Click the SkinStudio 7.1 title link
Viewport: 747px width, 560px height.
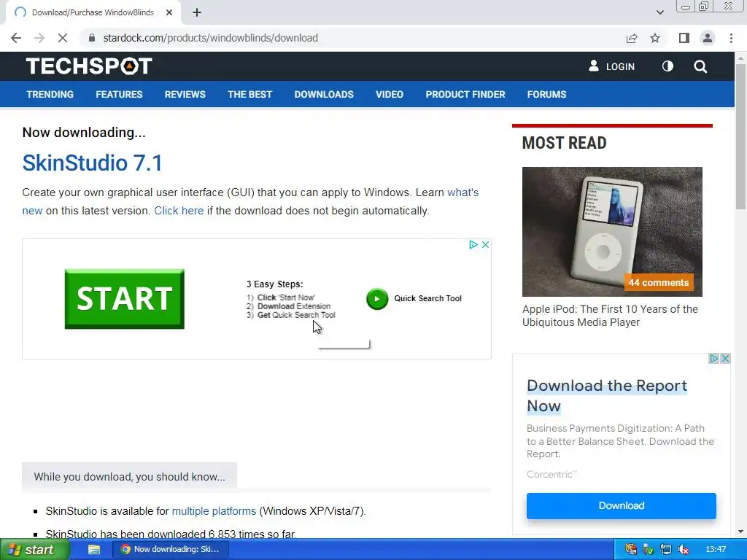tap(93, 163)
